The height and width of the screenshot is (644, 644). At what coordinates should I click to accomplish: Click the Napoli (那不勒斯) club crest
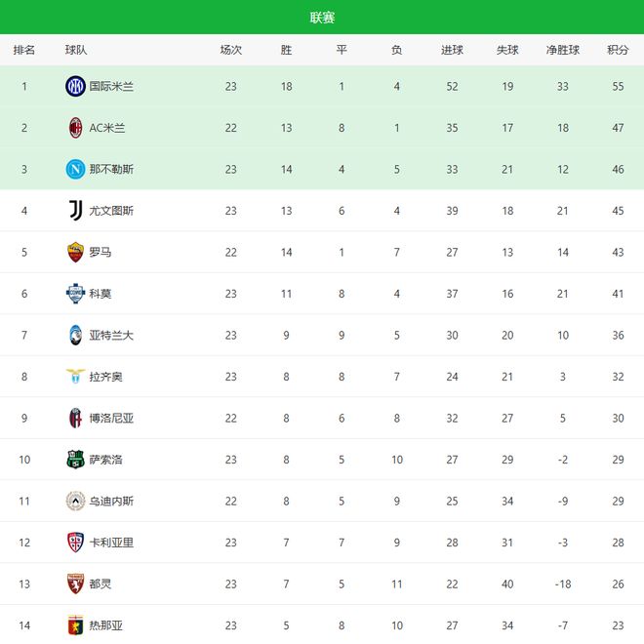pos(75,169)
